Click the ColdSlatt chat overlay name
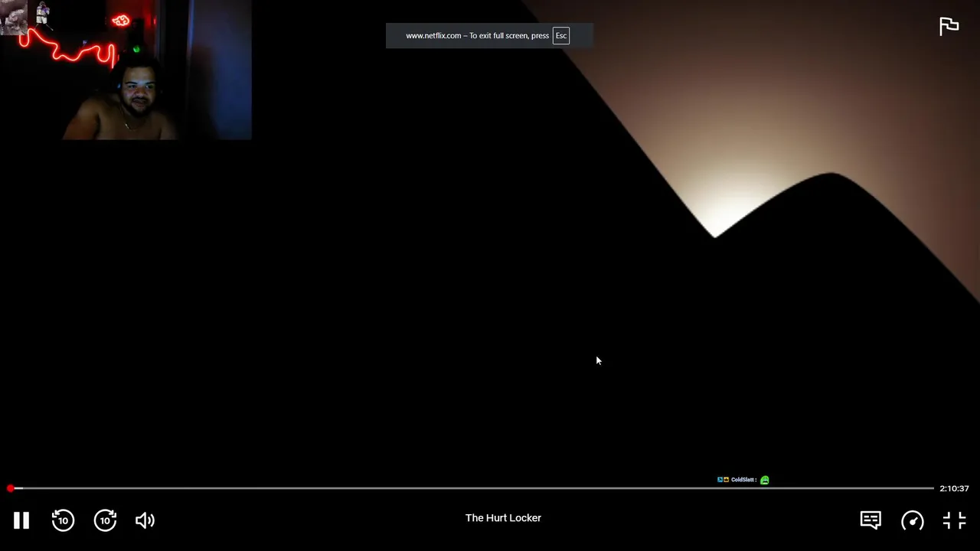 (x=743, y=480)
